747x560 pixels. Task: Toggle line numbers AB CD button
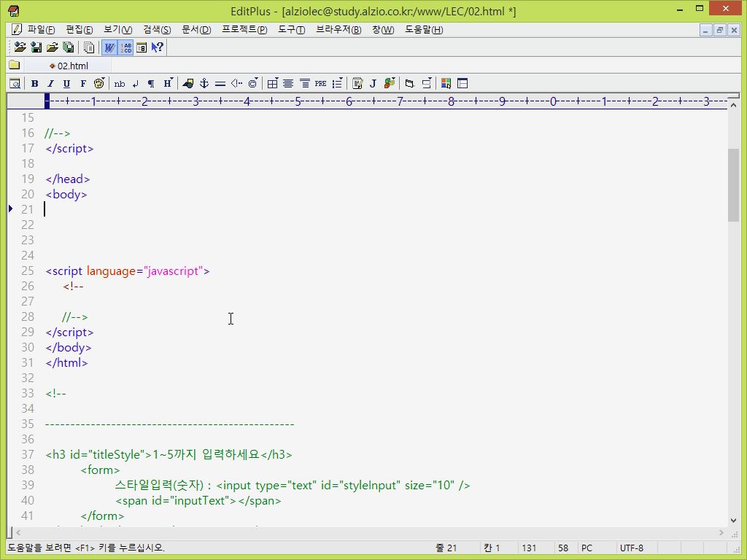pyautogui.click(x=125, y=47)
